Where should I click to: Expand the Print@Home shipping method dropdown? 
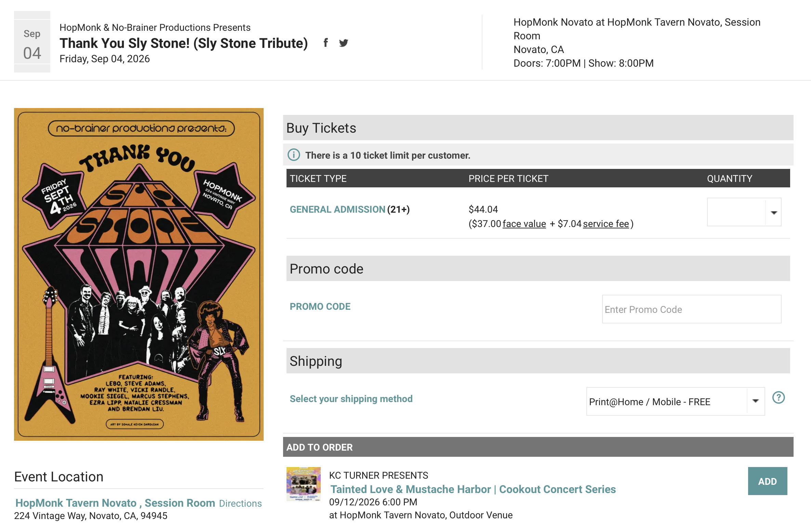[x=676, y=401]
